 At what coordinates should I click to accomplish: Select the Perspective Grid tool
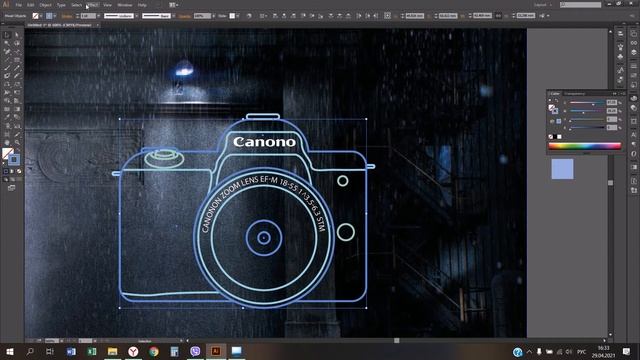(17, 101)
